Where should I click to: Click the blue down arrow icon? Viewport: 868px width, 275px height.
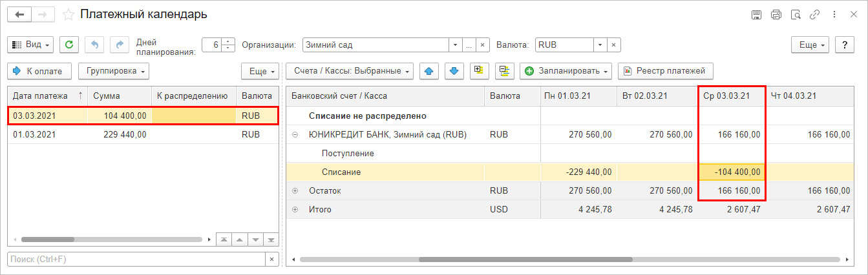pyautogui.click(x=454, y=71)
